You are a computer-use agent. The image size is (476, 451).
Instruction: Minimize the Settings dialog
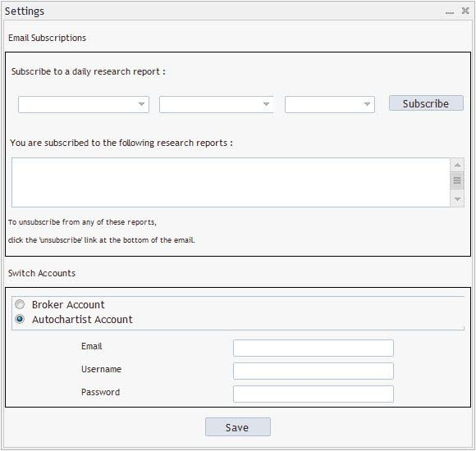(449, 12)
